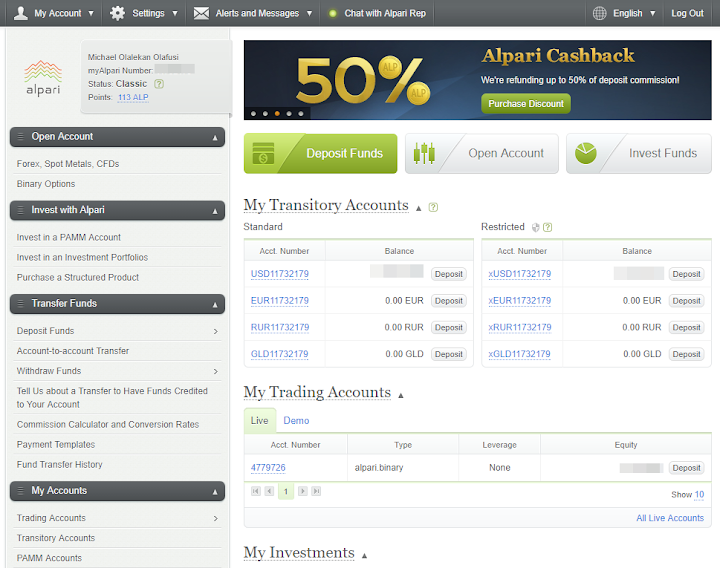Viewport: 720px width, 568px height.
Task: Click the shield icon next to Restricted
Action: pos(535,227)
